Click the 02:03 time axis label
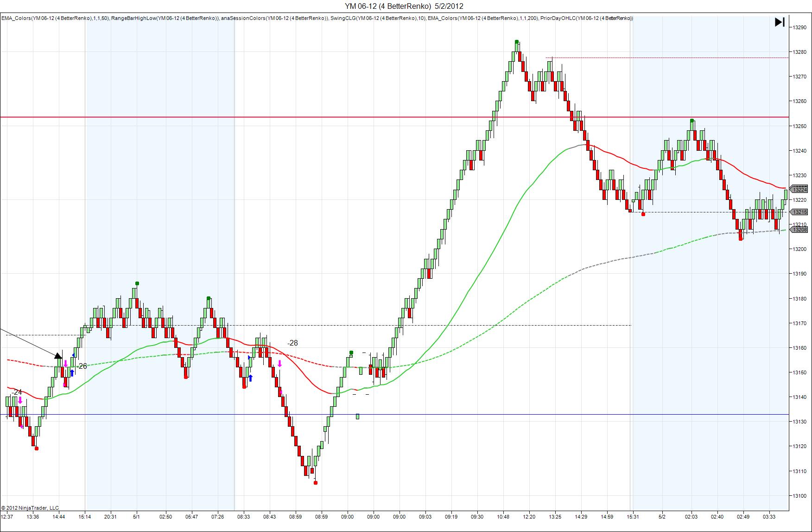Screen dimensions: 812x532 pos(691,517)
